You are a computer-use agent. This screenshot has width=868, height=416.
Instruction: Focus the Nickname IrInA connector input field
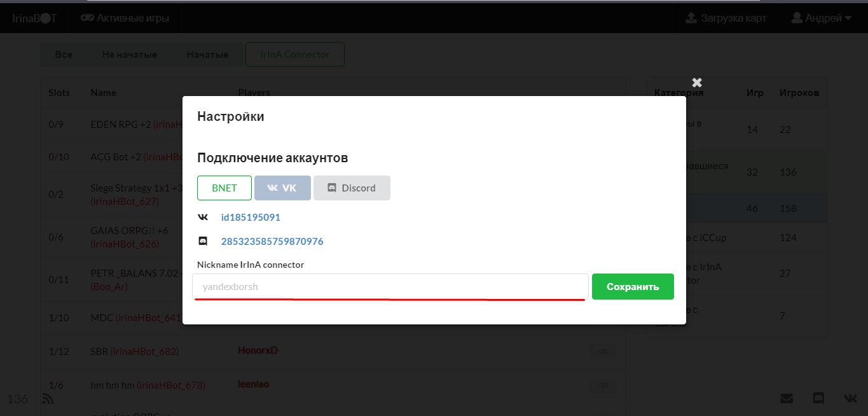390,287
